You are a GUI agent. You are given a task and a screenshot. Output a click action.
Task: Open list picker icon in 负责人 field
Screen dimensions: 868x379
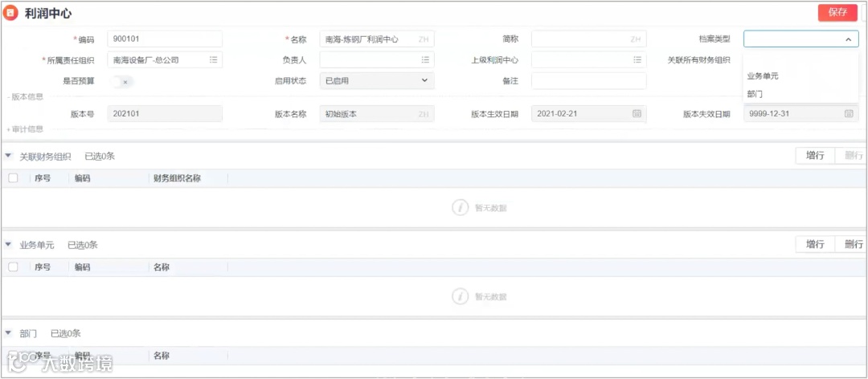click(425, 59)
